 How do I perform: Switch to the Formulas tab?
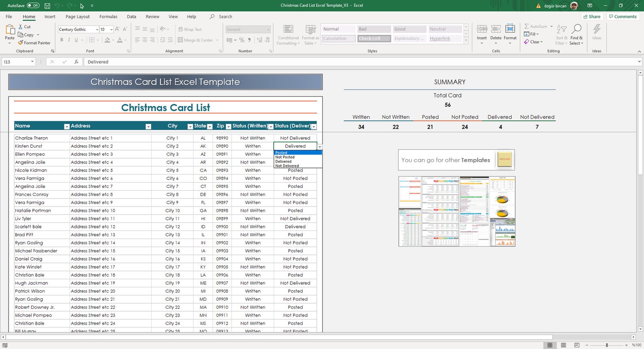[x=108, y=17]
